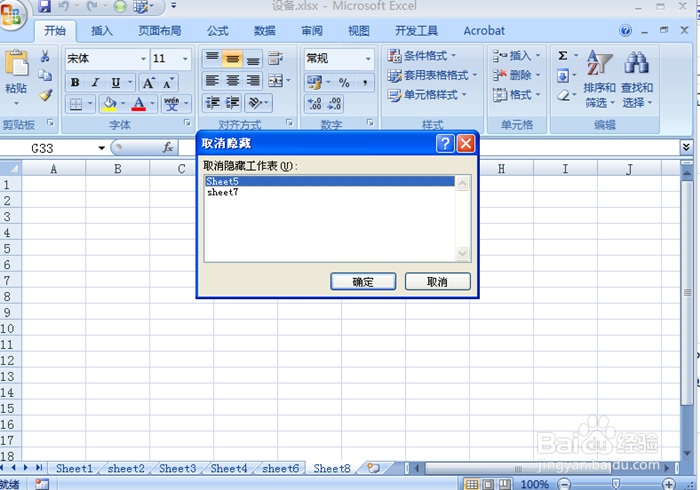Set bottom vertical alignment
The image size is (700, 490).
(253, 58)
